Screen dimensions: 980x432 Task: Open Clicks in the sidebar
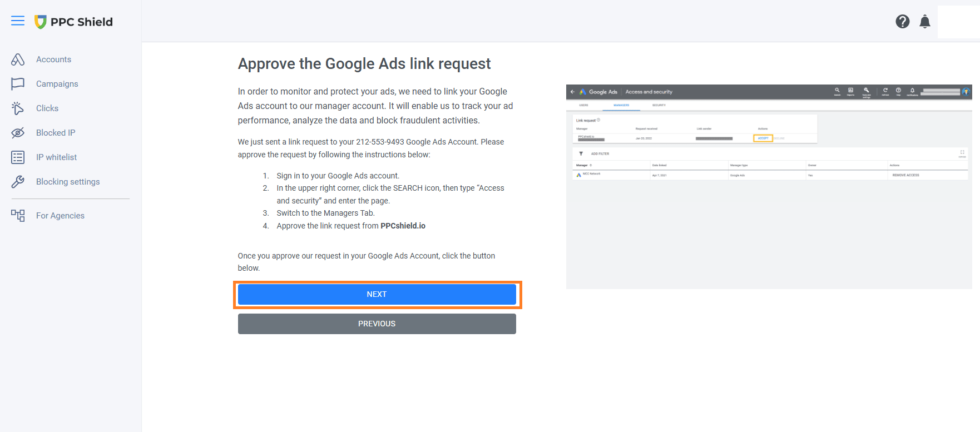47,108
